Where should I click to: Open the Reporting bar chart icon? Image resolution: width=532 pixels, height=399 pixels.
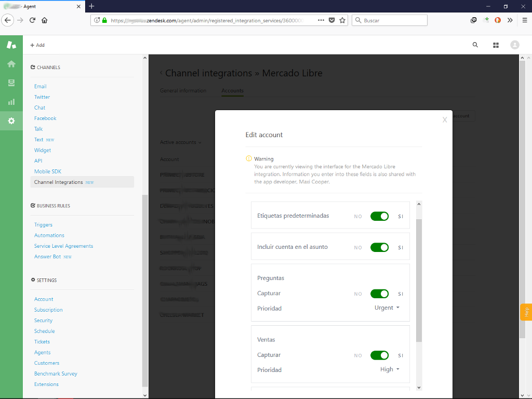point(11,102)
